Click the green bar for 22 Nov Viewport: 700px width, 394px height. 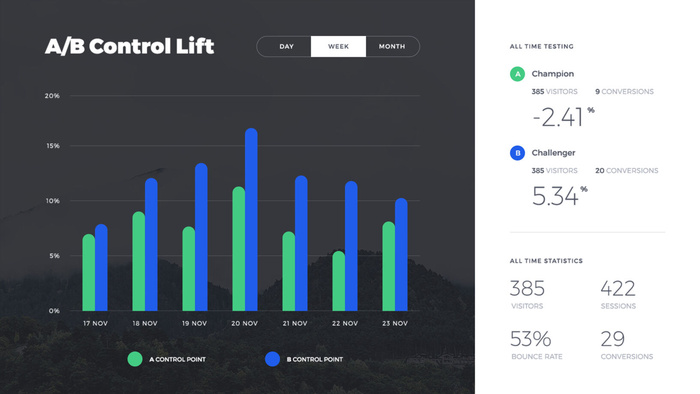point(339,281)
